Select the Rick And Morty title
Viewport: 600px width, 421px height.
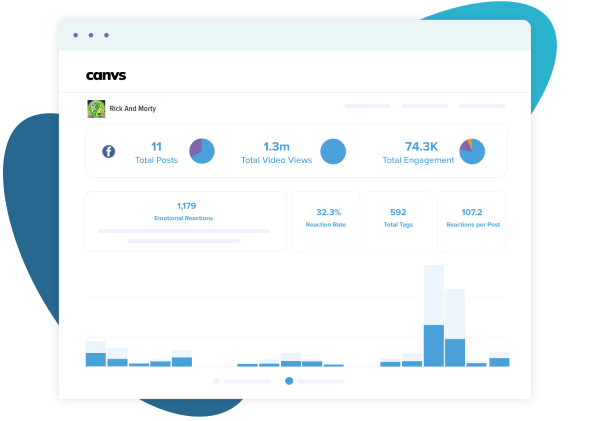click(x=133, y=109)
